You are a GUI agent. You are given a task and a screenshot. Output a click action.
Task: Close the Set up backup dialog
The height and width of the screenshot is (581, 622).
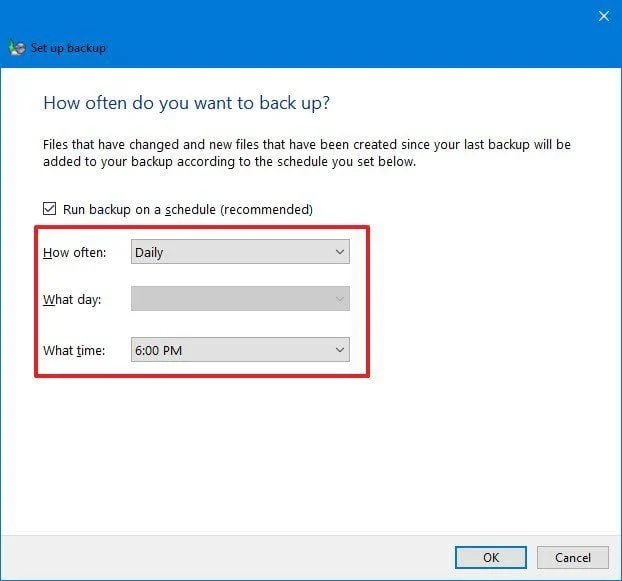click(603, 16)
